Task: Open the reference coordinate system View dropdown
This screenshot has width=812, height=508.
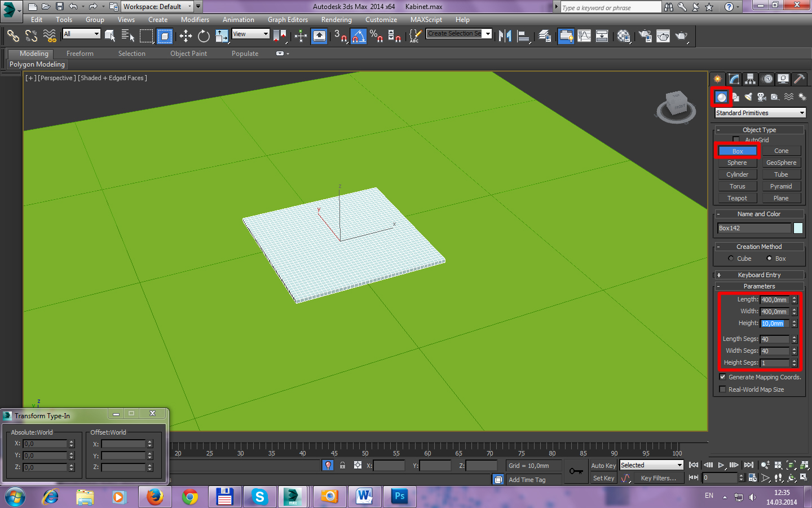Action: tap(251, 34)
